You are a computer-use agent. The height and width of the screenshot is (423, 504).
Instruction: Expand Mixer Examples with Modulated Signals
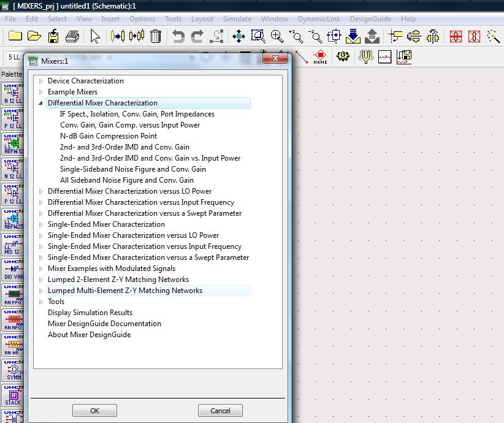coord(41,269)
